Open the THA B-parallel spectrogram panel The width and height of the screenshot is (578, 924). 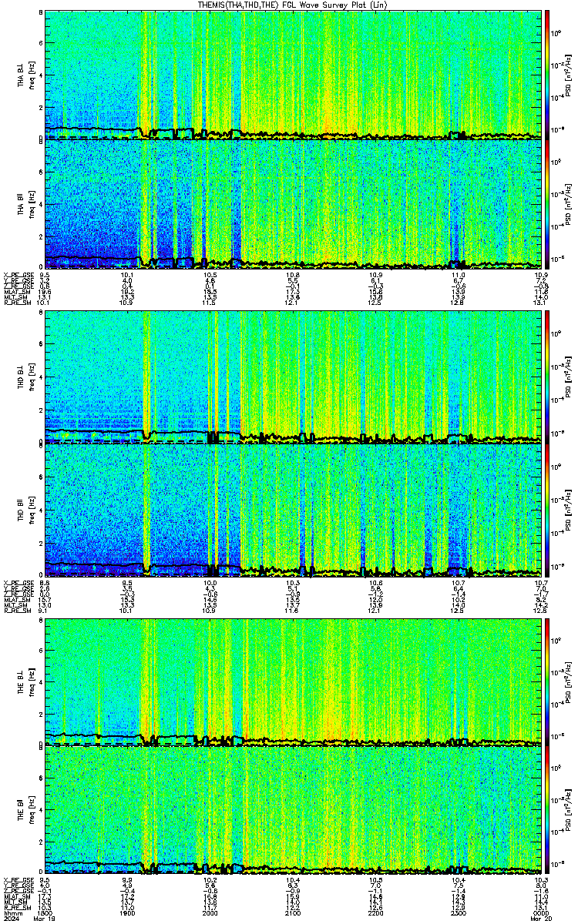(293, 203)
